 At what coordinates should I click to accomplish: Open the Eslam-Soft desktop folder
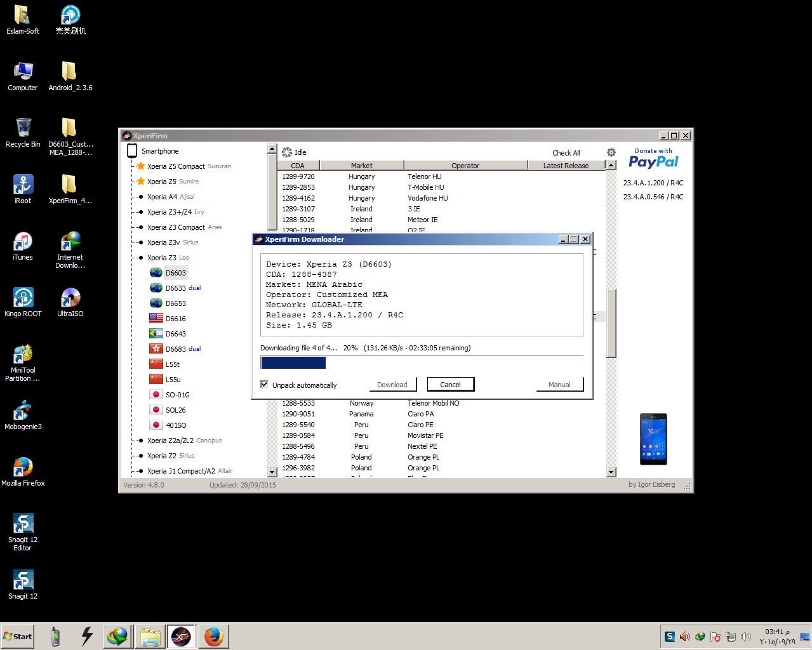coord(22,19)
